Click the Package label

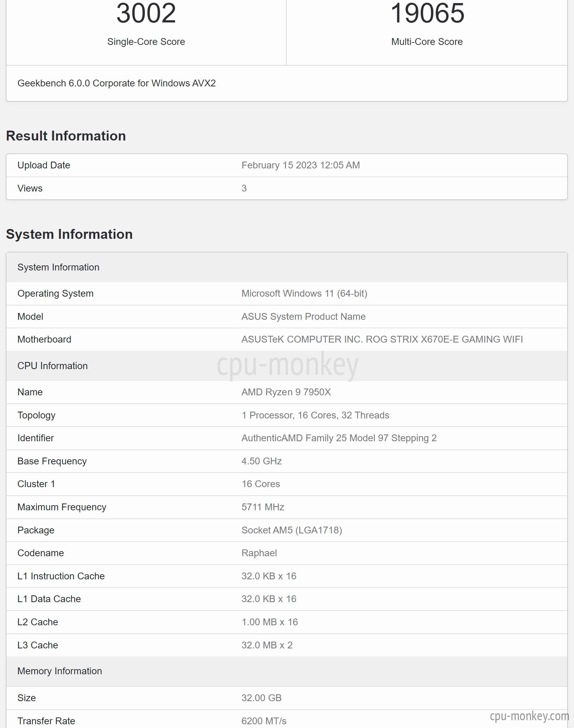pyautogui.click(x=36, y=530)
